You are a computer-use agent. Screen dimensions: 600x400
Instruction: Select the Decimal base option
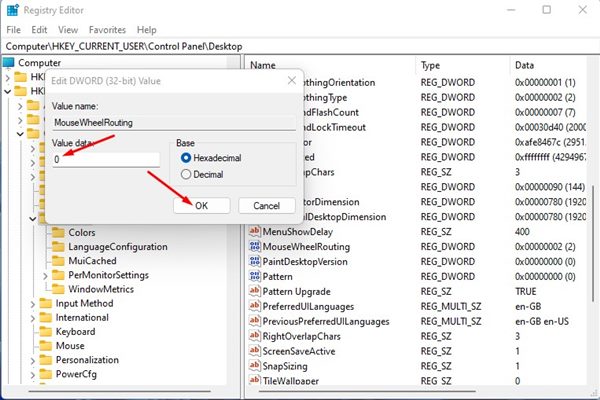click(x=186, y=174)
